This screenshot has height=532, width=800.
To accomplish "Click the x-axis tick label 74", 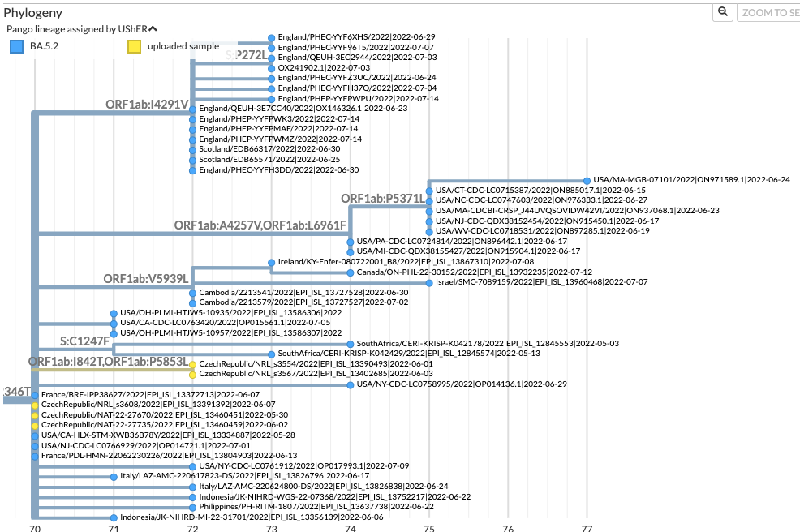I will click(x=350, y=528).
